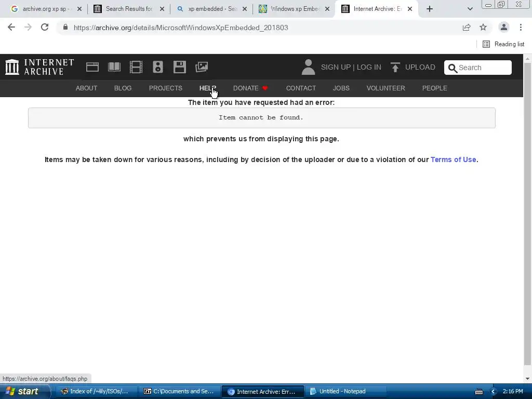Click the browser forward arrow
The width and height of the screenshot is (532, 399).
(28, 27)
